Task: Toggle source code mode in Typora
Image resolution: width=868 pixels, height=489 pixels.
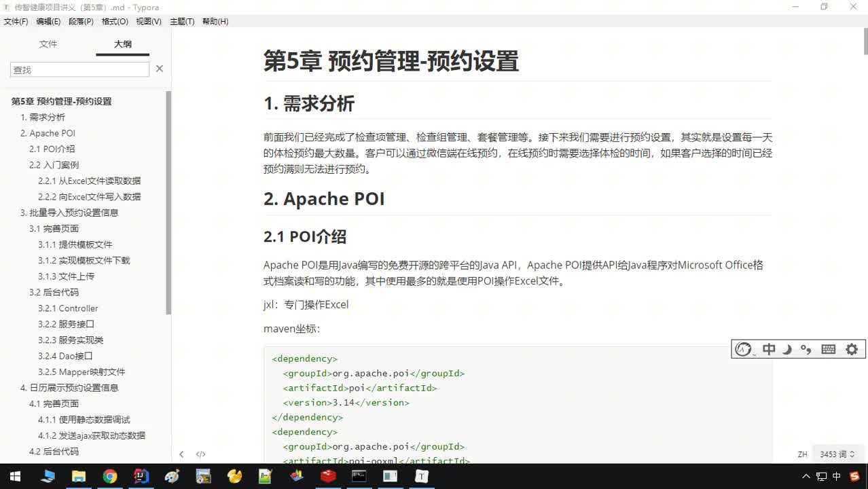Action: click(x=201, y=454)
